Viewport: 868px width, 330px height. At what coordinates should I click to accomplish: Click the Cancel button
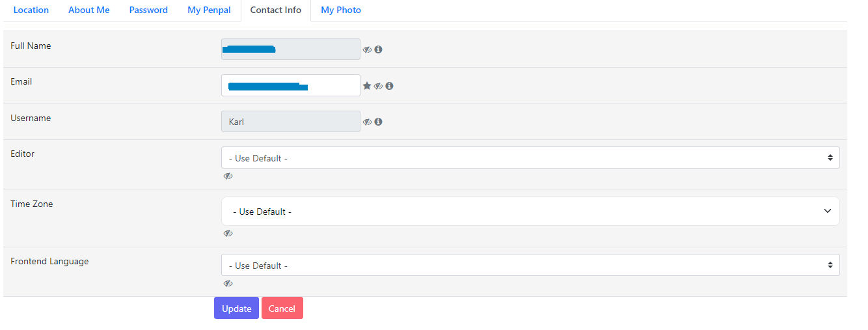tap(282, 308)
